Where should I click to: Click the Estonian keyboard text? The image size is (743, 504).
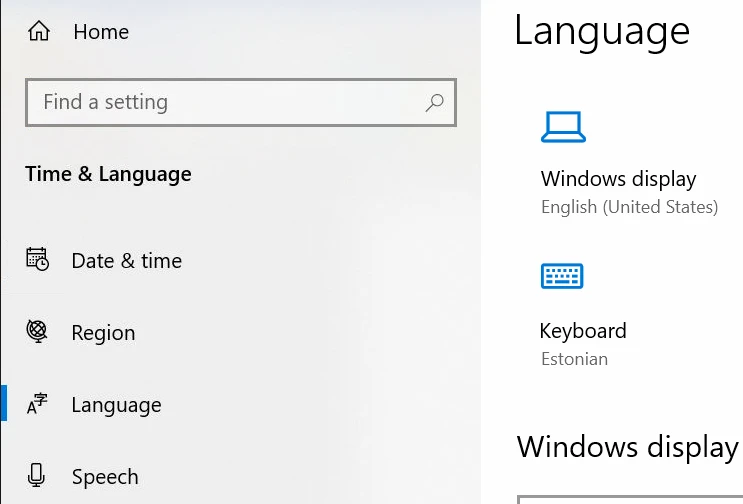pos(574,359)
